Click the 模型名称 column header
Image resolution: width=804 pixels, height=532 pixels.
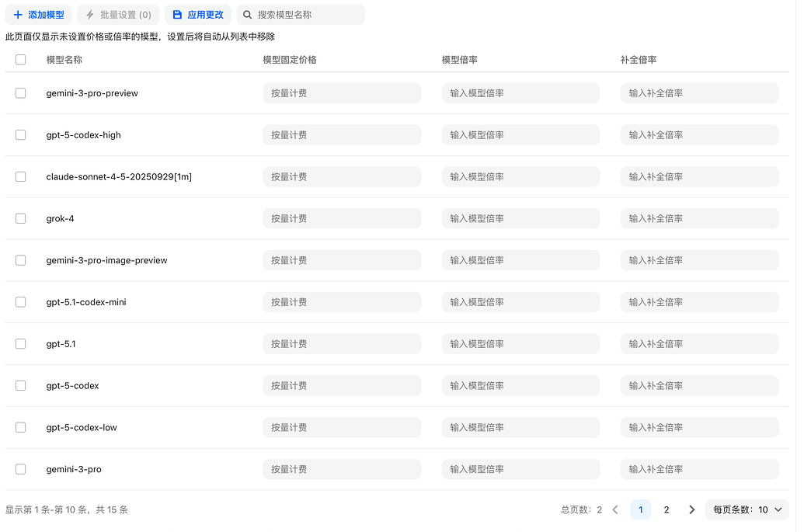coord(64,60)
